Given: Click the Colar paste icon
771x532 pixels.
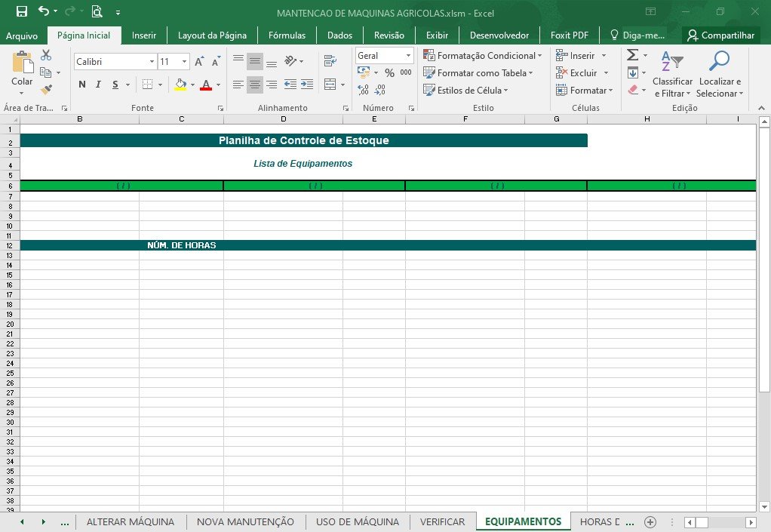Looking at the screenshot, I should 22,63.
